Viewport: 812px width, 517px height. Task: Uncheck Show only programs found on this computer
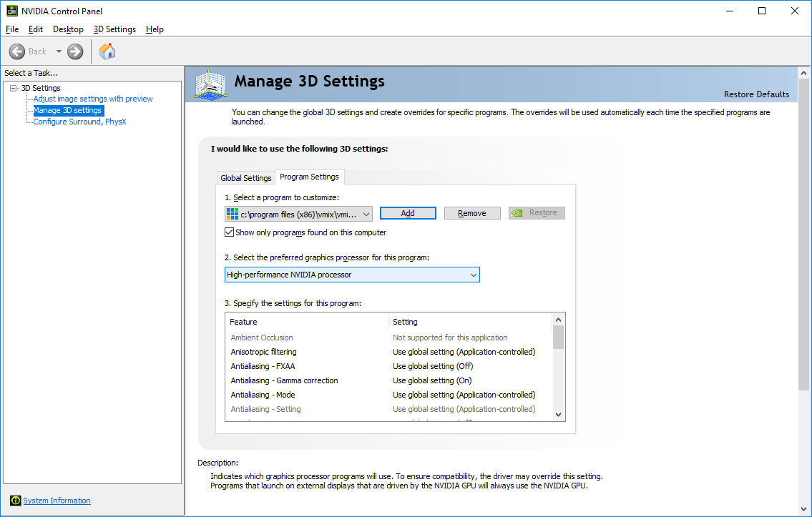coord(230,232)
